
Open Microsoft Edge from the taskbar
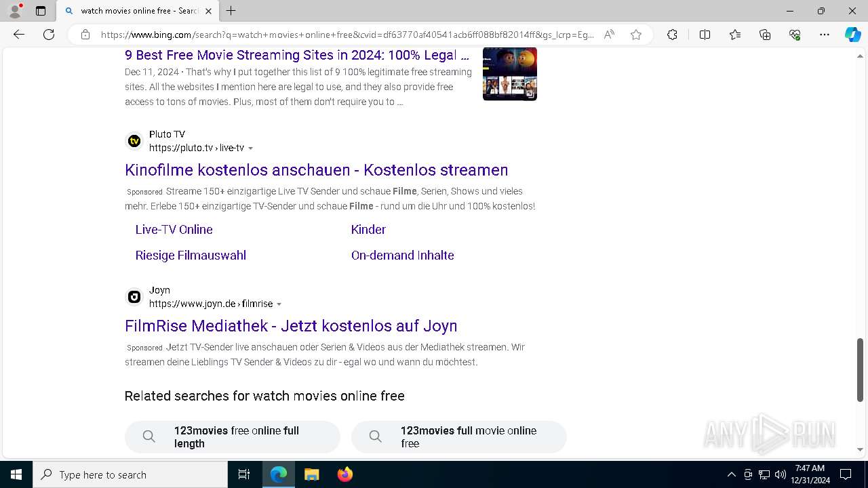tap(279, 474)
